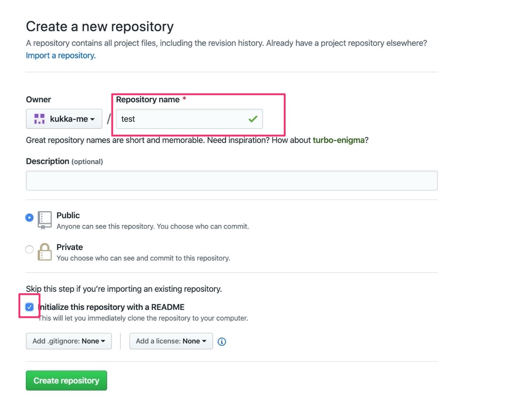Expand the Add .gitignore: None dropdown

(69, 341)
